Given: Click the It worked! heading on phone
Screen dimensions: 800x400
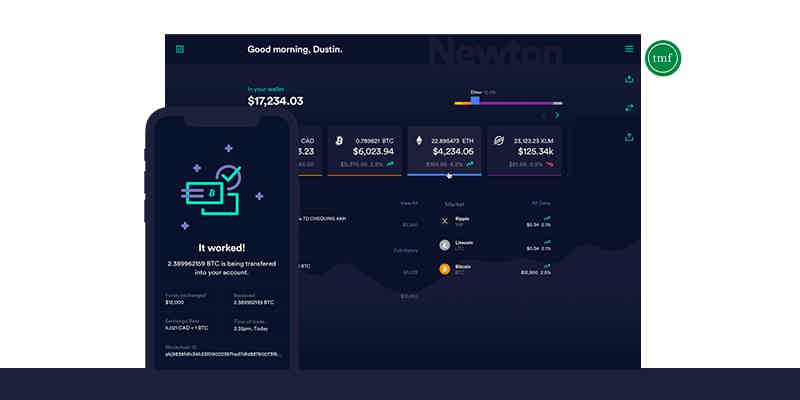Looking at the screenshot, I should (221, 248).
